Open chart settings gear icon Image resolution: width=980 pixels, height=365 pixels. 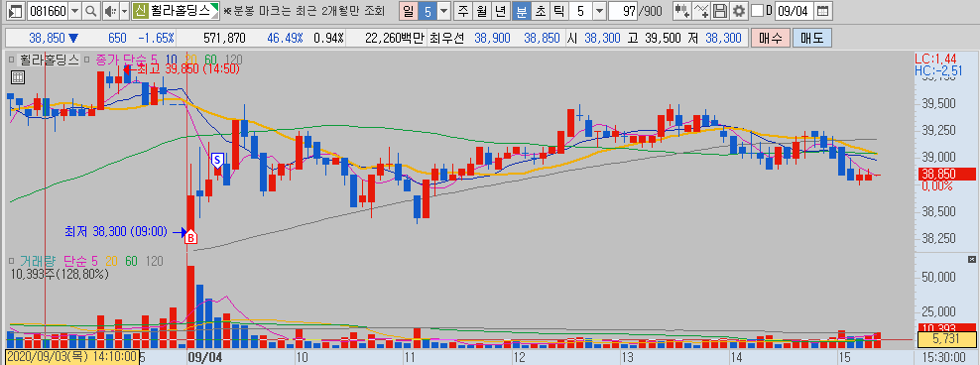pos(739,11)
